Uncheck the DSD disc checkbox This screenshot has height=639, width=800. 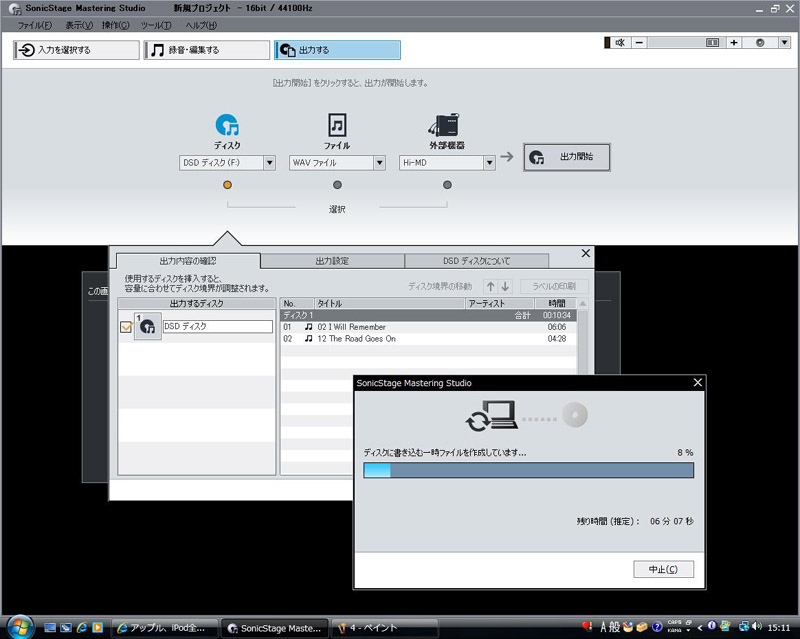tap(126, 327)
